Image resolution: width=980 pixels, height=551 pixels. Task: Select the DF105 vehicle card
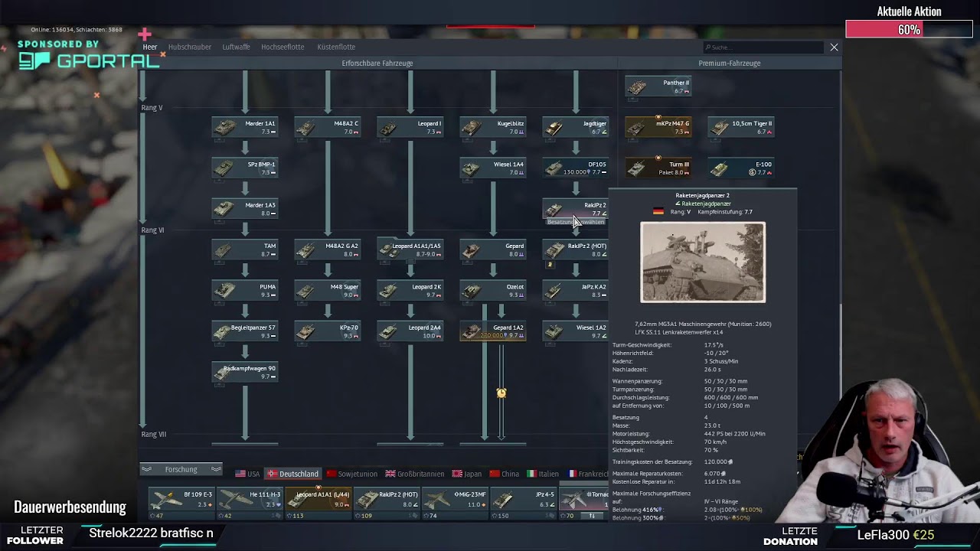(576, 168)
